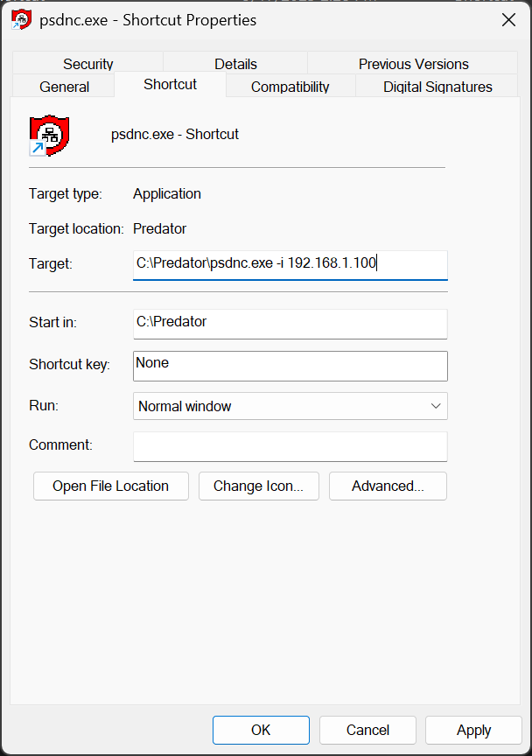The height and width of the screenshot is (756, 532).
Task: Click inside the Target path field
Action: tap(290, 263)
